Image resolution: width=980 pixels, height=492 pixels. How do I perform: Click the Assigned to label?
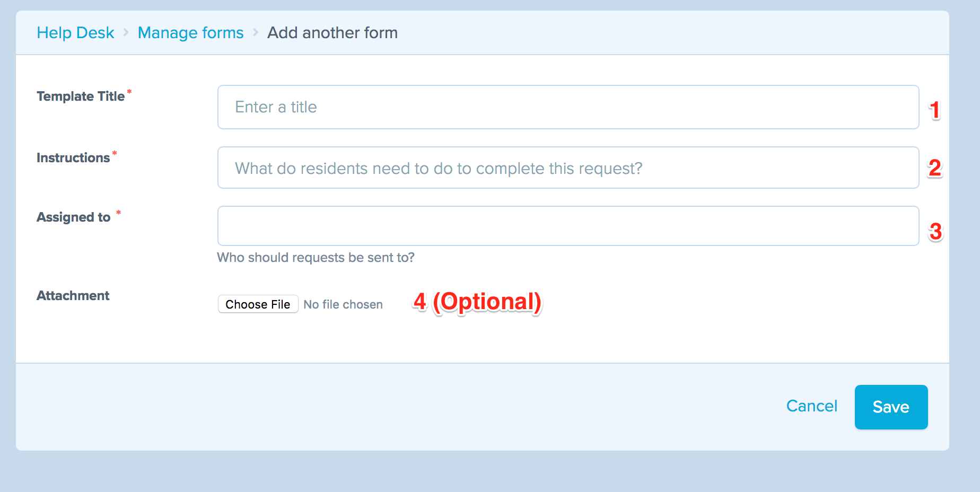click(74, 217)
